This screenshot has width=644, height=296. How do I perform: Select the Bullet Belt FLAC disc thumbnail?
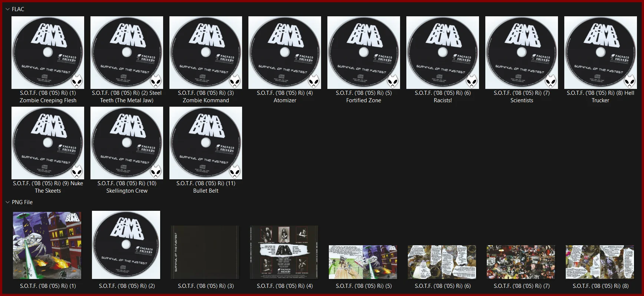(206, 143)
